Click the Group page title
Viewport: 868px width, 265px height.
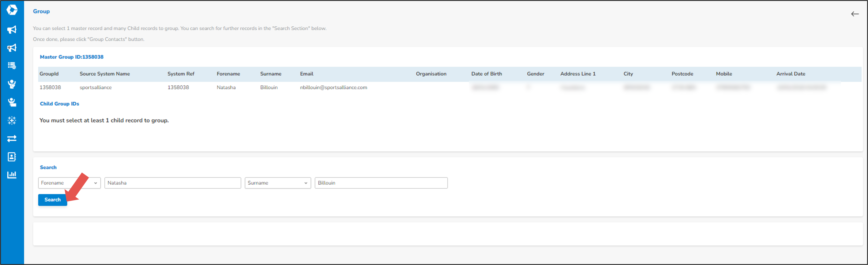pos(41,11)
